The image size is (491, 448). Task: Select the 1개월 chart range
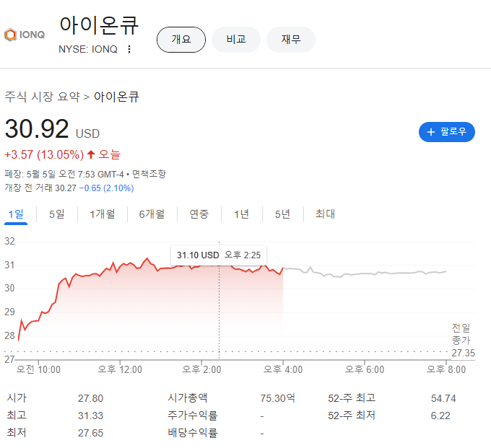pyautogui.click(x=103, y=214)
